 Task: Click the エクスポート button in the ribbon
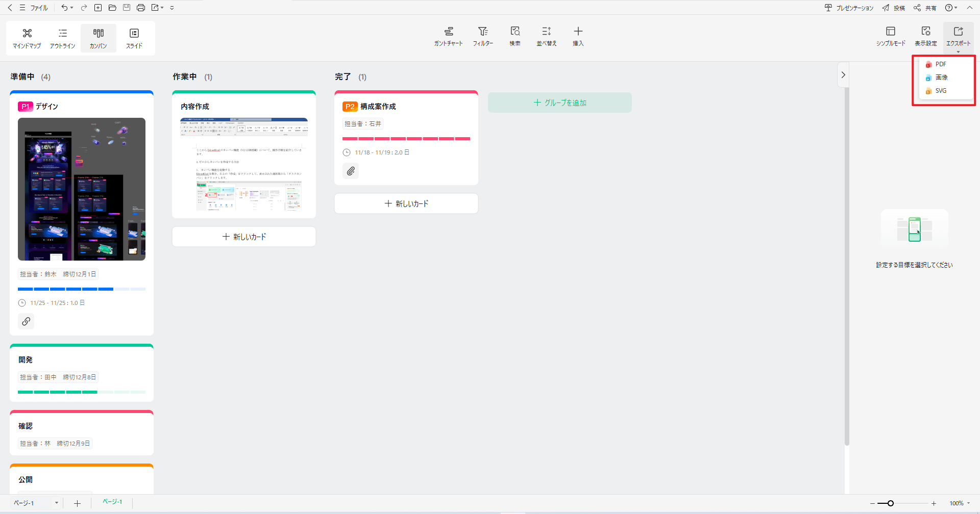[958, 37]
